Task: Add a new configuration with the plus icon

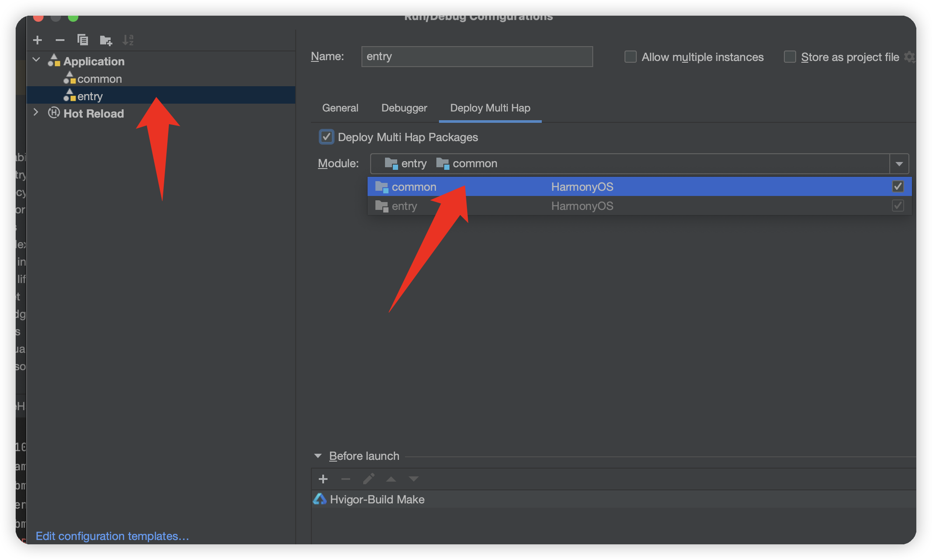Action: coord(37,40)
